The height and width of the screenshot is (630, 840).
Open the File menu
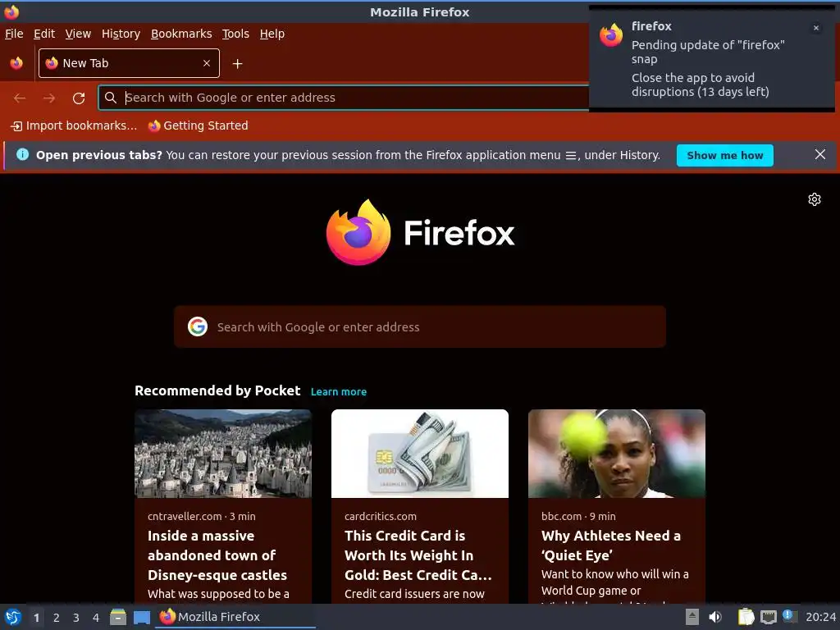pyautogui.click(x=14, y=34)
